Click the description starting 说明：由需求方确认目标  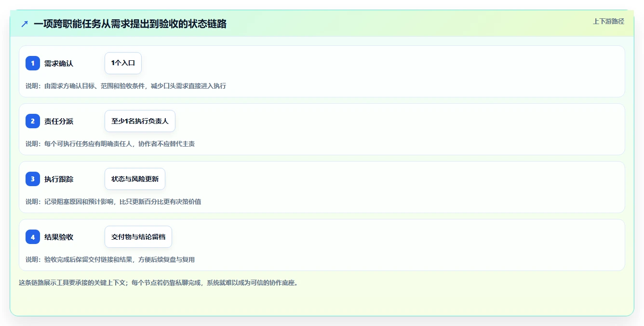tap(126, 86)
